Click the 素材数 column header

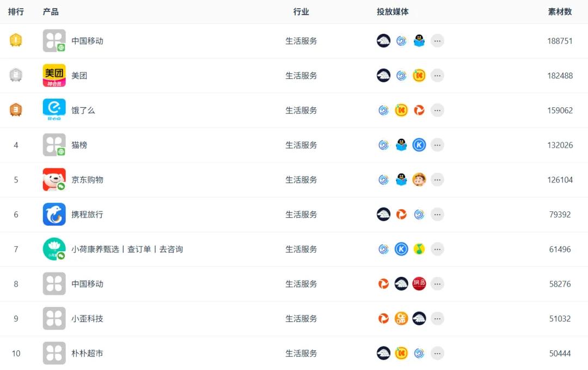pyautogui.click(x=560, y=11)
